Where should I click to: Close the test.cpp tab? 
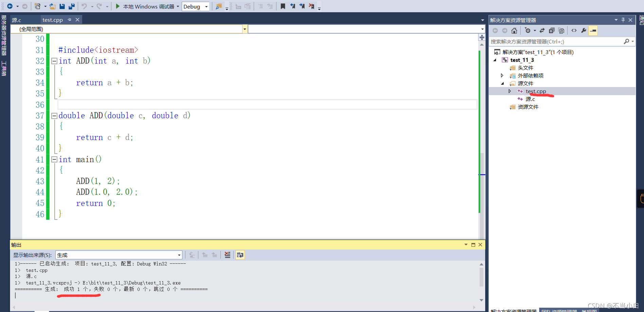point(77,20)
